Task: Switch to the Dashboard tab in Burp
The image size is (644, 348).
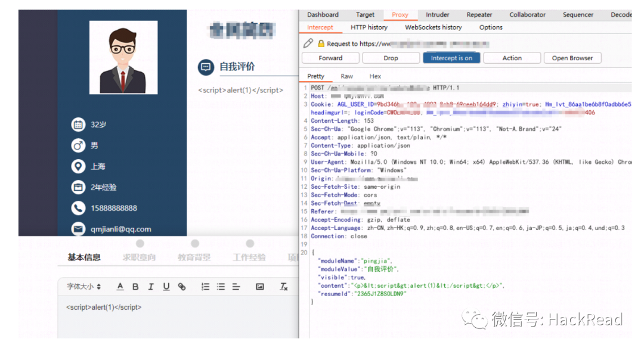Action: pyautogui.click(x=323, y=15)
